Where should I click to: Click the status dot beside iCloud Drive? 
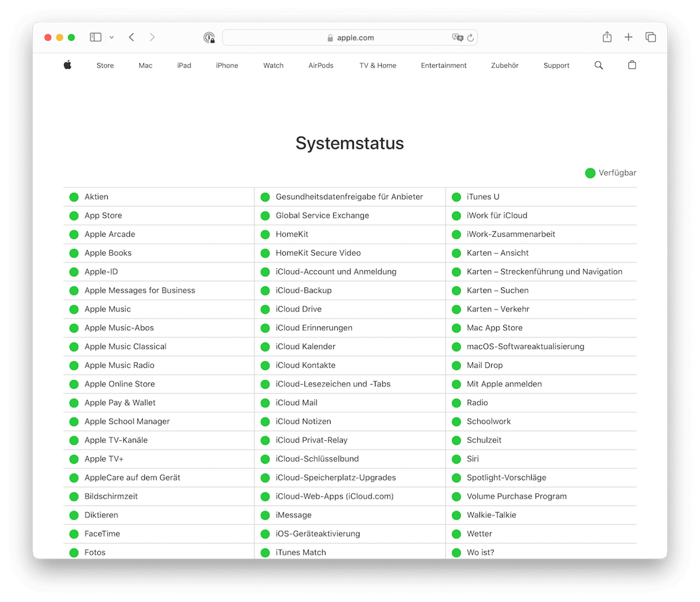click(x=265, y=309)
